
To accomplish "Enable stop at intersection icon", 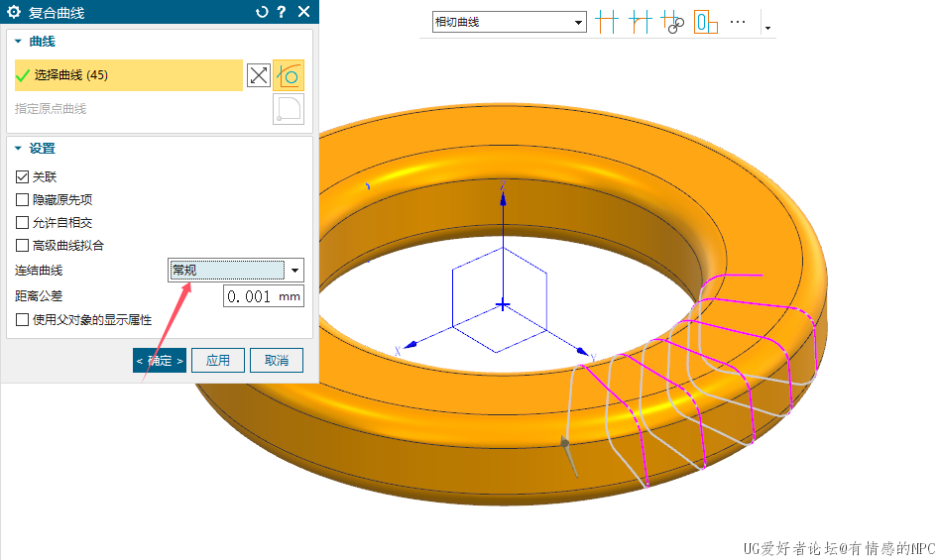I will 606,22.
